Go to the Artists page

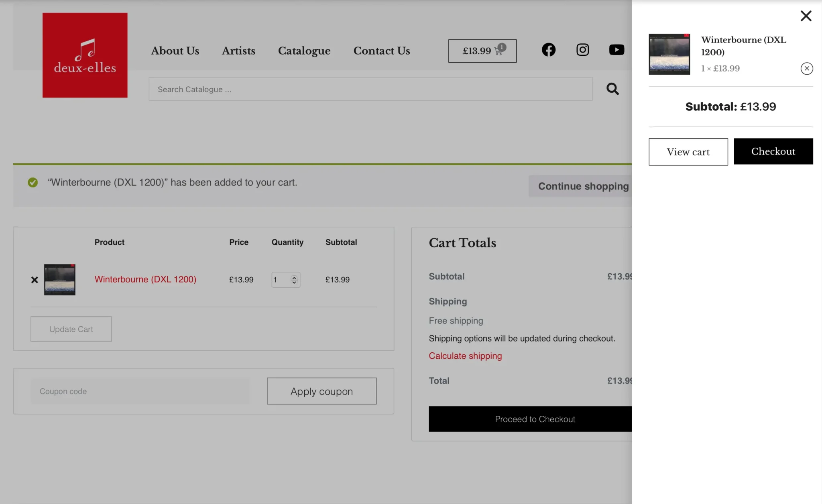[238, 51]
